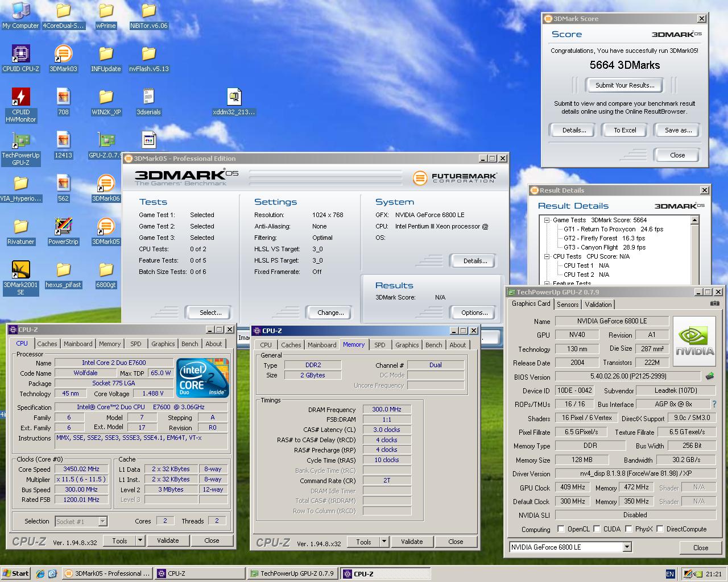The width and height of the screenshot is (728, 582).
Task: Switch to Mainboard tab in left CPU-Z
Action: (78, 344)
